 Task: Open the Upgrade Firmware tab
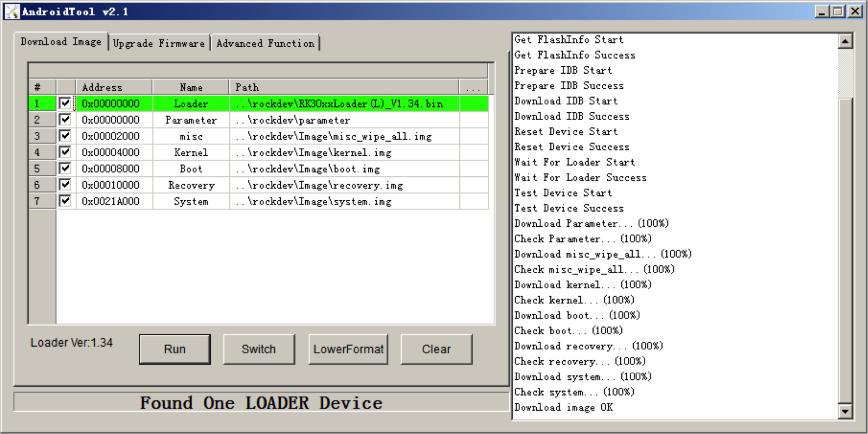159,43
